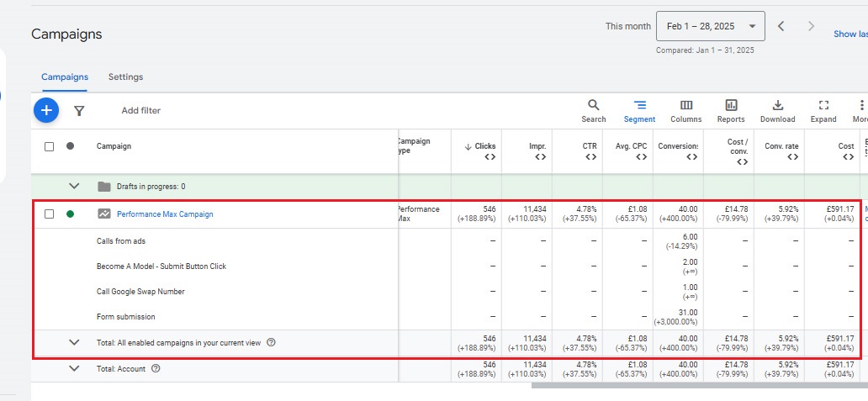Tick the select-all campaigns header checkbox
Image resolution: width=868 pixels, height=401 pixels.
(49, 146)
